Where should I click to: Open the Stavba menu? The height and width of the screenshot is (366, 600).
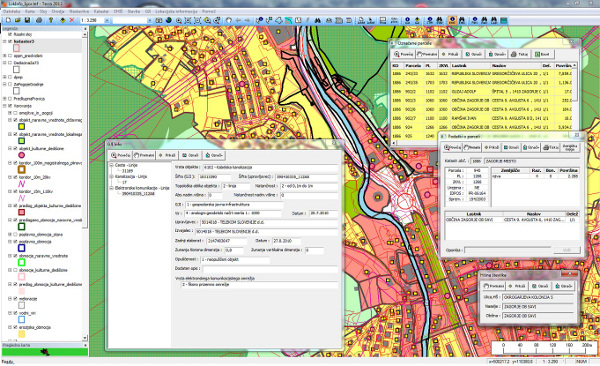click(x=134, y=12)
